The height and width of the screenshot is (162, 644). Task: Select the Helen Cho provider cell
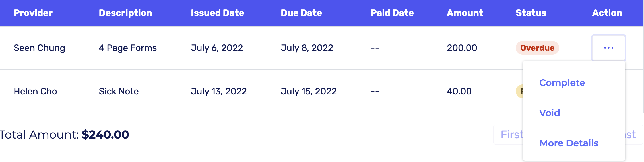click(x=35, y=91)
